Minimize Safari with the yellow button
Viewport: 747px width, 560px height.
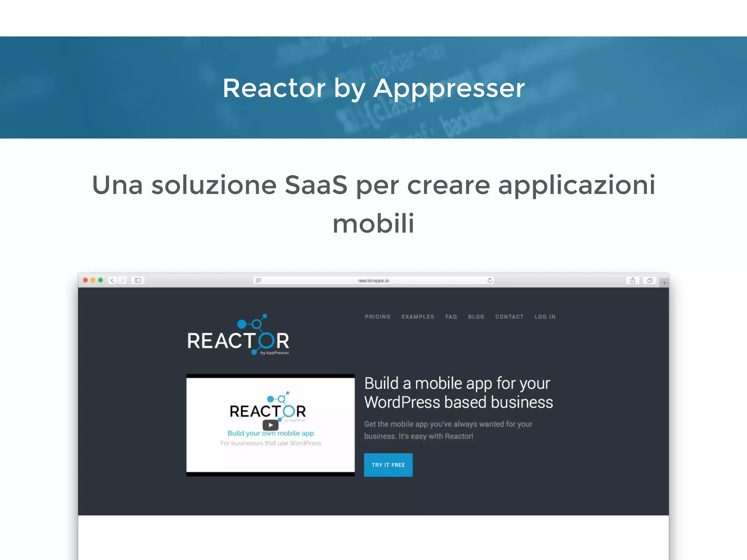(93, 280)
